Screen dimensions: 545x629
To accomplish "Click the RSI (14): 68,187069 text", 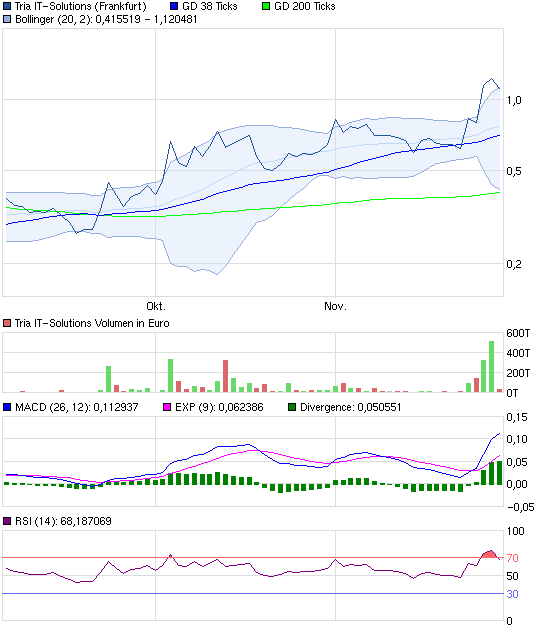I will [x=63, y=521].
